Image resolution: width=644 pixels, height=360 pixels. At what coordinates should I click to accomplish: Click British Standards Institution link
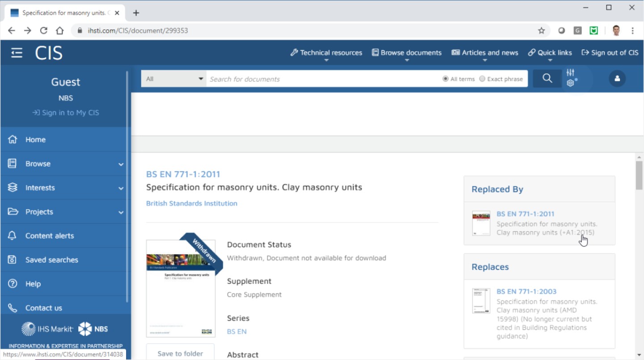[191, 203]
